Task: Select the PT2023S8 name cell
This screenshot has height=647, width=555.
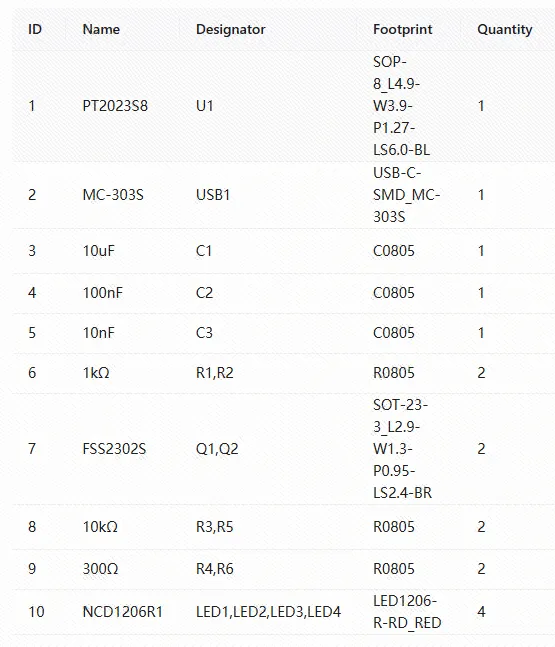Action: 115,106
